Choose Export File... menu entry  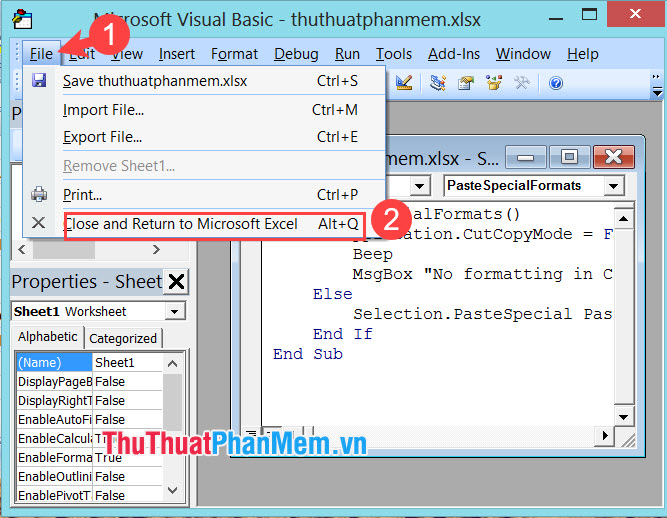click(205, 137)
